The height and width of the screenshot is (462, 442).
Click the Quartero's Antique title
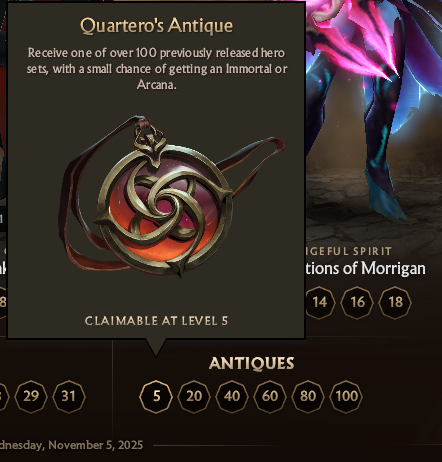tap(156, 26)
